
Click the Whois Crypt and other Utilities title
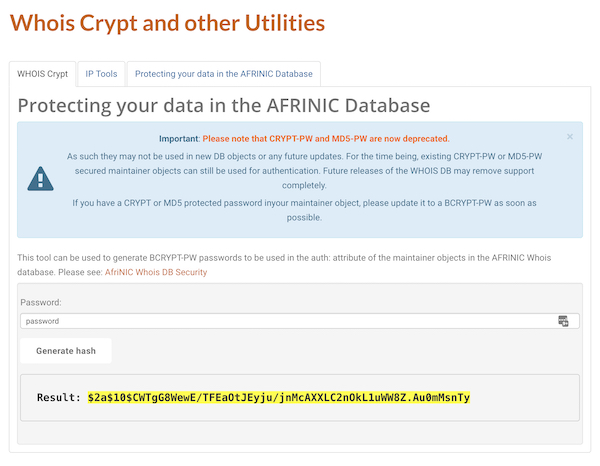167,23
